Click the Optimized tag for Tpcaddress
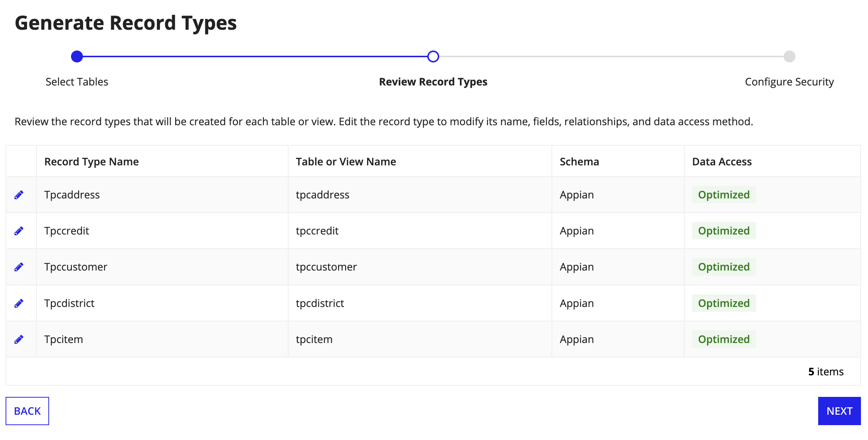Image resolution: width=868 pixels, height=440 pixels. pos(724,195)
